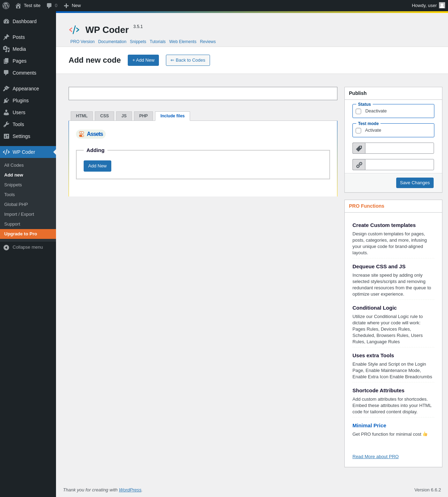The image size is (448, 497).
Task: Click the WordPress logo in admin bar
Action: [6, 6]
